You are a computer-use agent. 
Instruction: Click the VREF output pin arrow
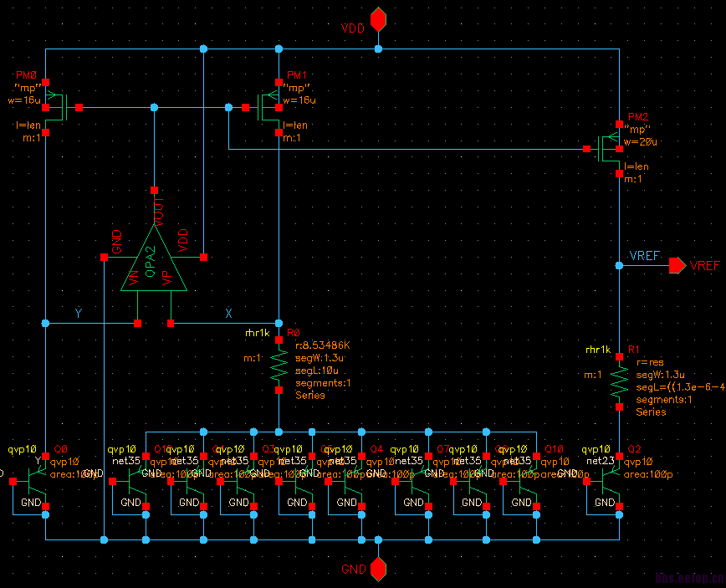pyautogui.click(x=677, y=265)
